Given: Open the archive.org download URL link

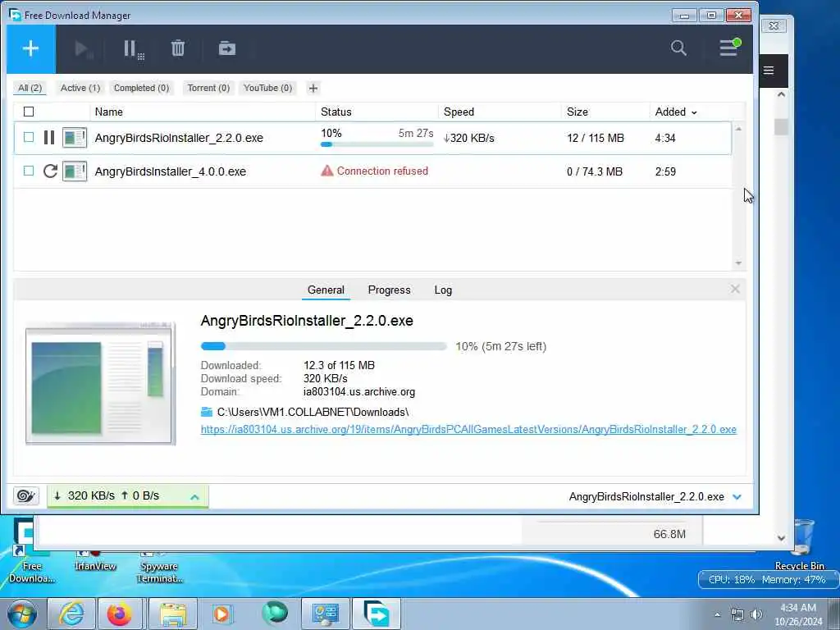Looking at the screenshot, I should click(468, 429).
